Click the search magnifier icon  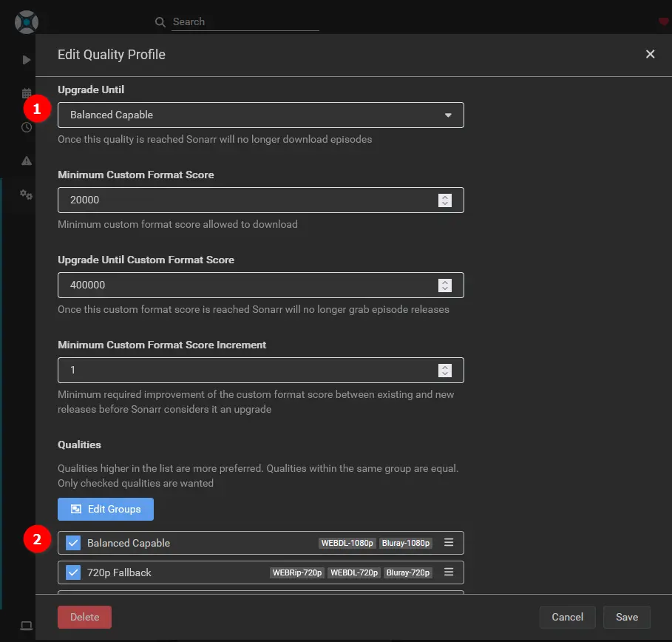tap(160, 22)
